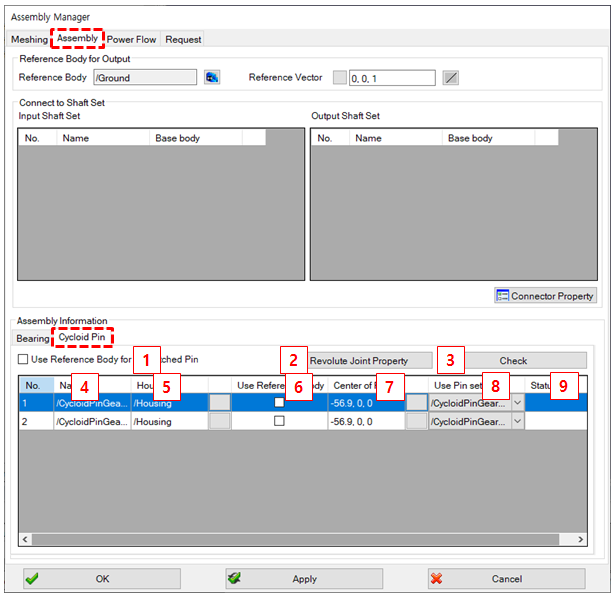Click Base body header in Input Shaft Set
Image resolution: width=612 pixels, height=594 pixels.
pos(196,138)
